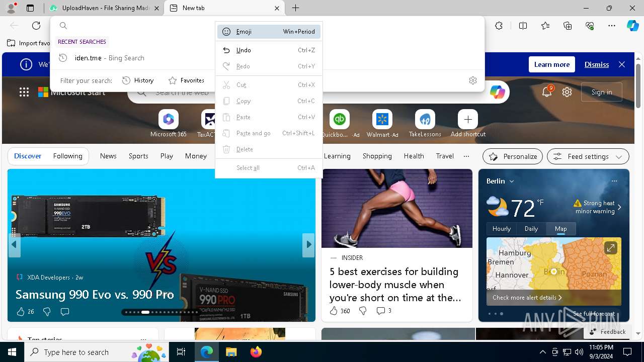Open the Sports category
Image resolution: width=644 pixels, height=362 pixels.
[138, 156]
